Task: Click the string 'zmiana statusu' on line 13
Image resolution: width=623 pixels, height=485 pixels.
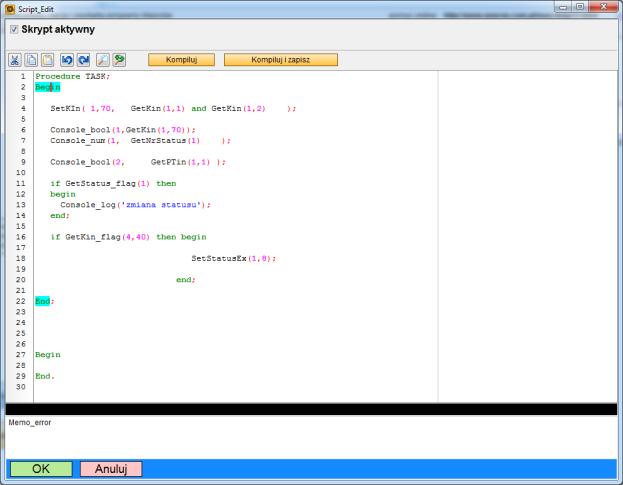Action: point(161,205)
